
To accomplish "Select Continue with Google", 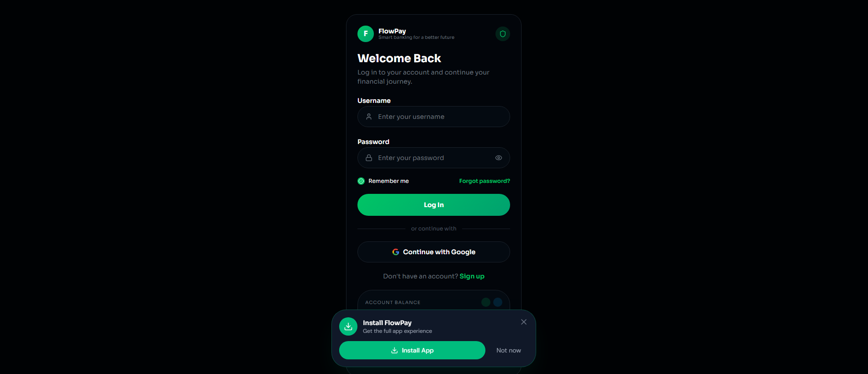I will (434, 252).
